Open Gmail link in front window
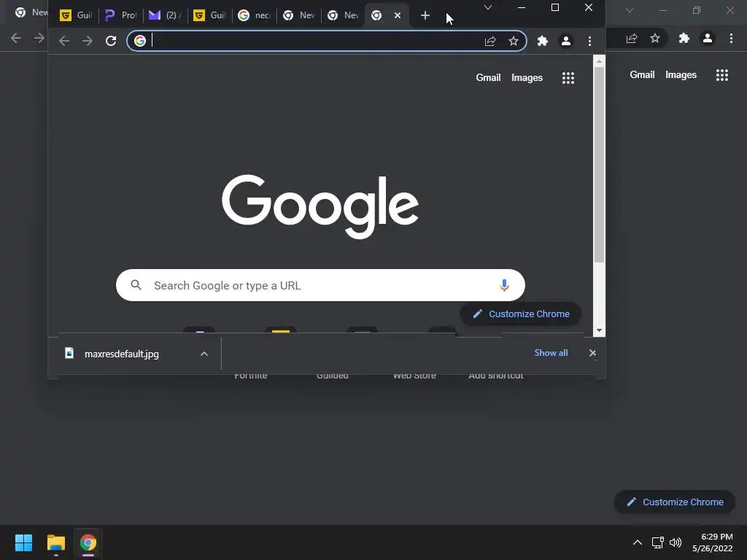This screenshot has height=560, width=747. pos(488,77)
